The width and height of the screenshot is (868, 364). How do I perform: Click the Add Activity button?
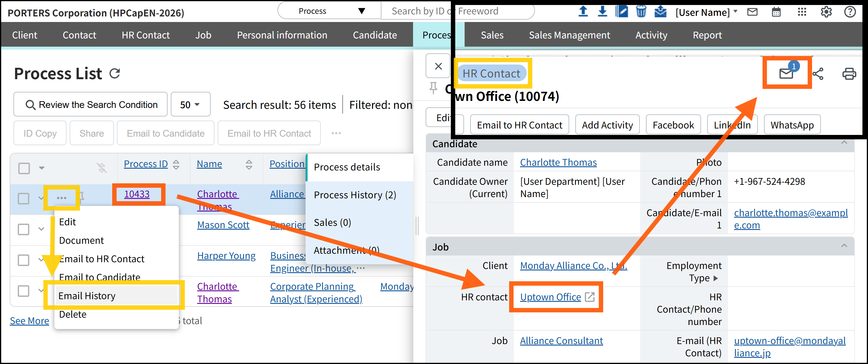pyautogui.click(x=607, y=125)
